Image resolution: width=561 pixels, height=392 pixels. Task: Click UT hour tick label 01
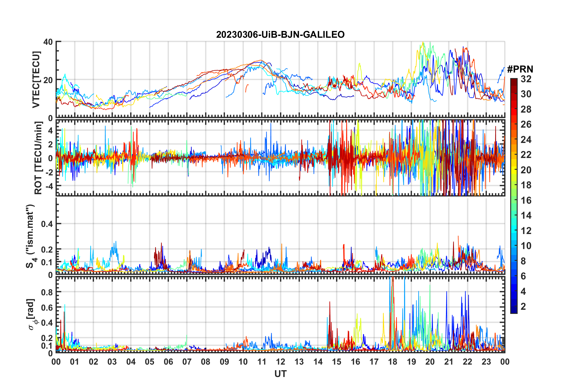tap(75, 362)
